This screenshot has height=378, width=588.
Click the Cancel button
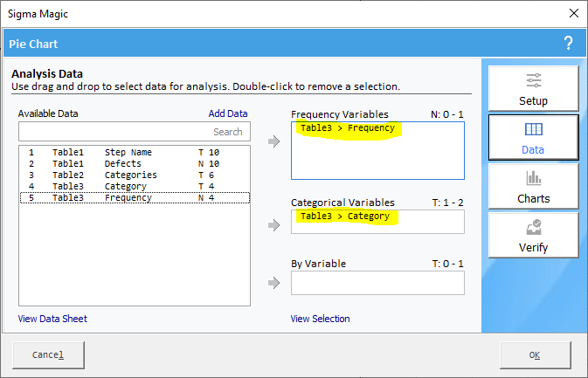click(48, 354)
